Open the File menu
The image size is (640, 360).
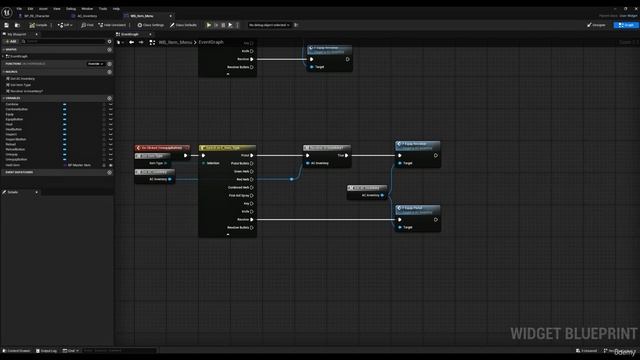[x=19, y=9]
